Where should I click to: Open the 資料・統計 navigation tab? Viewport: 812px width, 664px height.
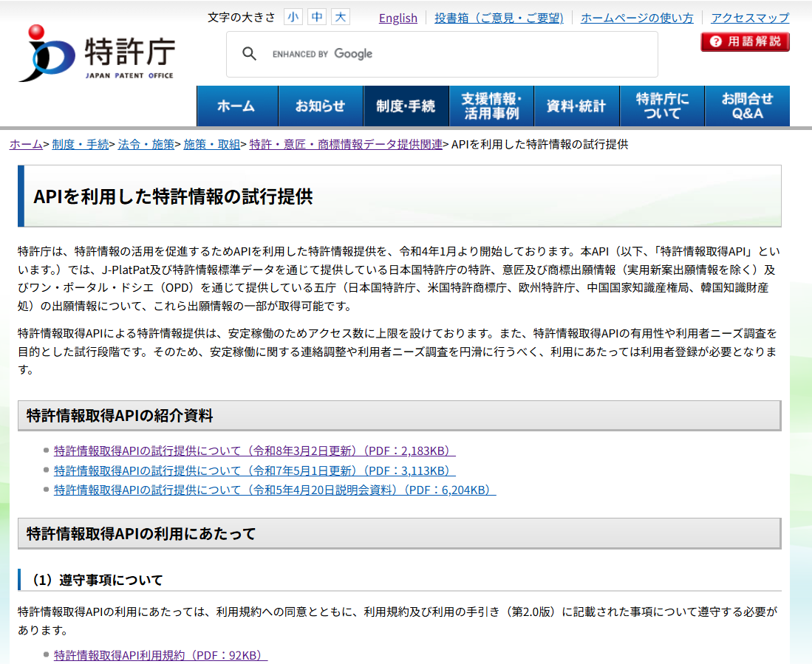pos(576,106)
